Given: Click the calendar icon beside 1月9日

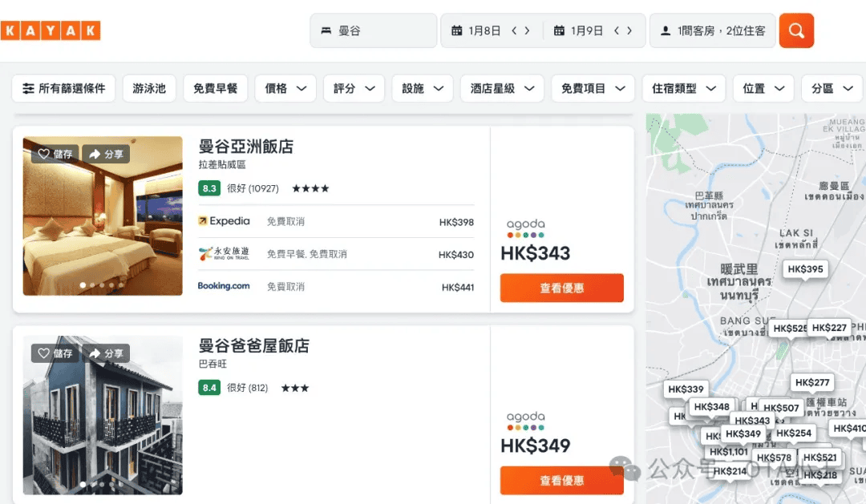Looking at the screenshot, I should (559, 31).
